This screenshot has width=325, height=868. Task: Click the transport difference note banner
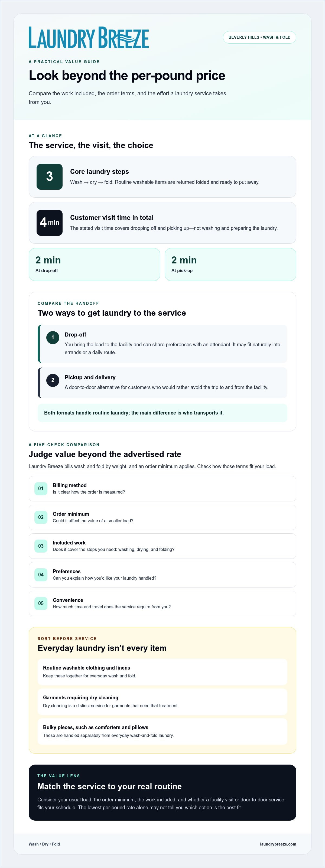(x=162, y=413)
